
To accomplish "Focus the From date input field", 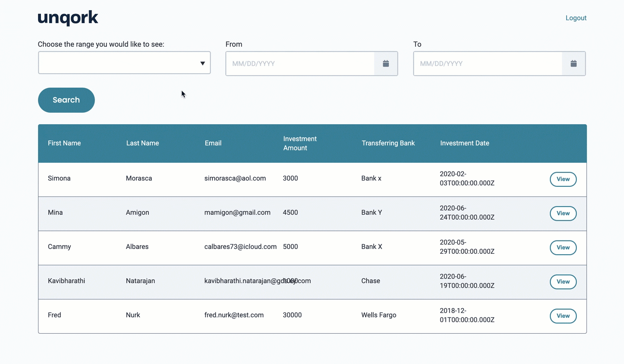I will pyautogui.click(x=300, y=64).
